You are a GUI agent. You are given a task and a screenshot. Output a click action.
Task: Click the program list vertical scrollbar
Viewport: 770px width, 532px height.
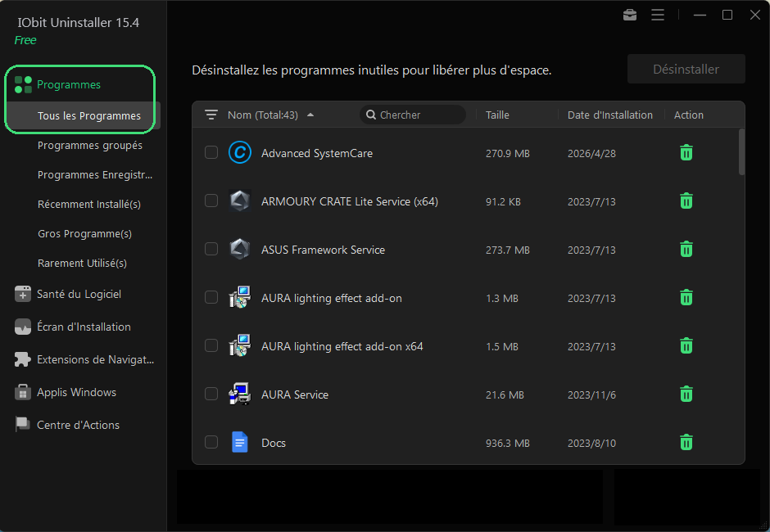point(741,151)
